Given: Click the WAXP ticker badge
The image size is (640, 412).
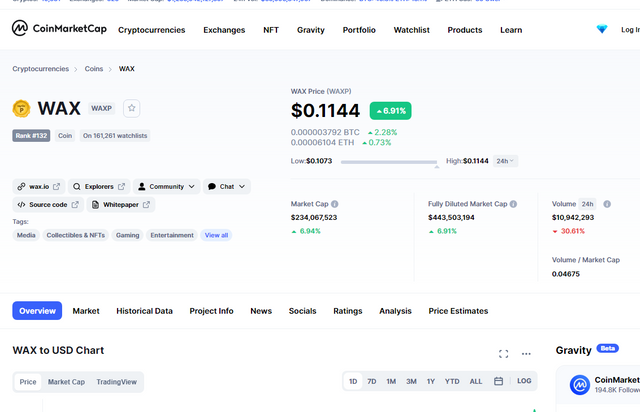Looking at the screenshot, I should [101, 108].
